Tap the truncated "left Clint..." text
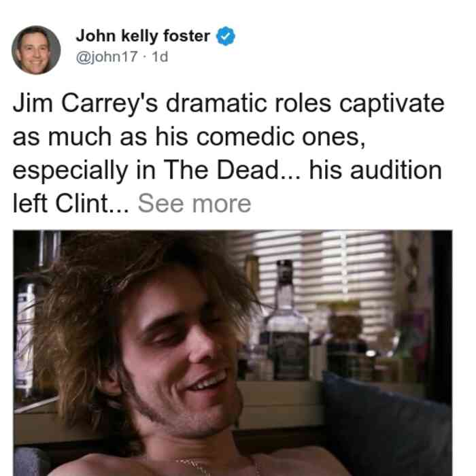476x476 pixels. (x=71, y=203)
